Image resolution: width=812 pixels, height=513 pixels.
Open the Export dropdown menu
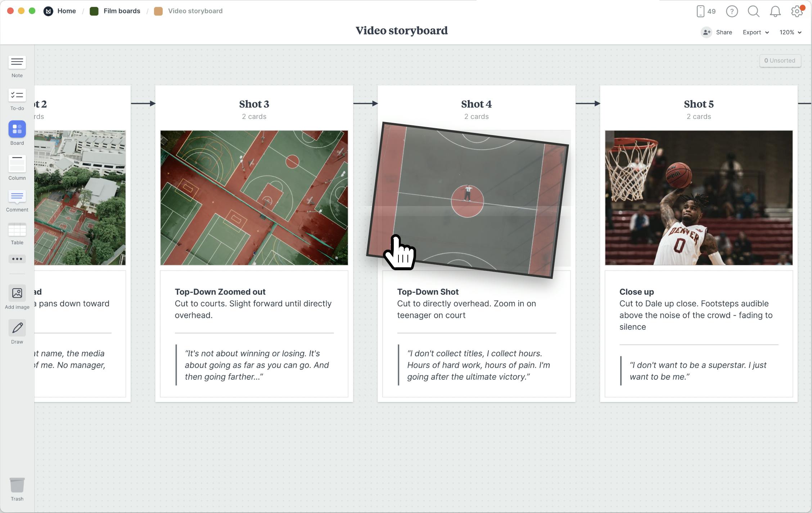coord(755,32)
